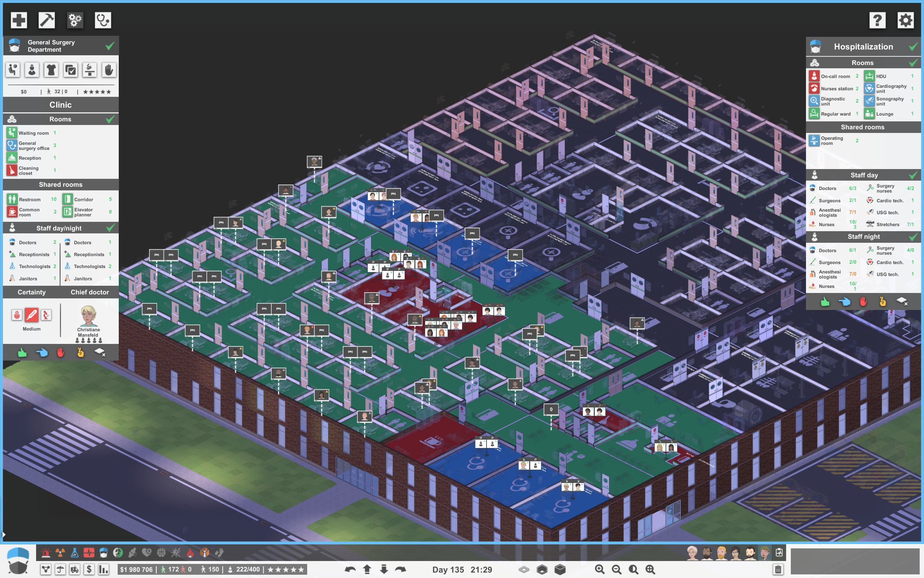Open the uniform shirt tab
The width and height of the screenshot is (924, 578).
(51, 70)
